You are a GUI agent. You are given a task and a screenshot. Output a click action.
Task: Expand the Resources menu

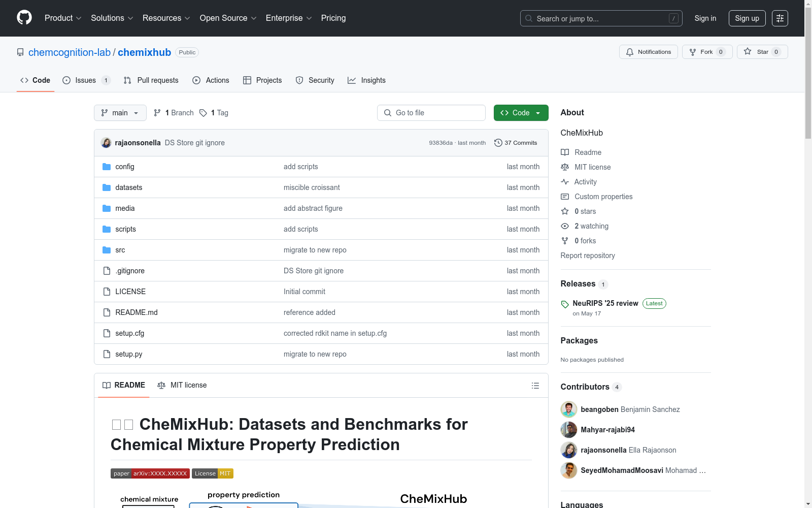point(166,18)
